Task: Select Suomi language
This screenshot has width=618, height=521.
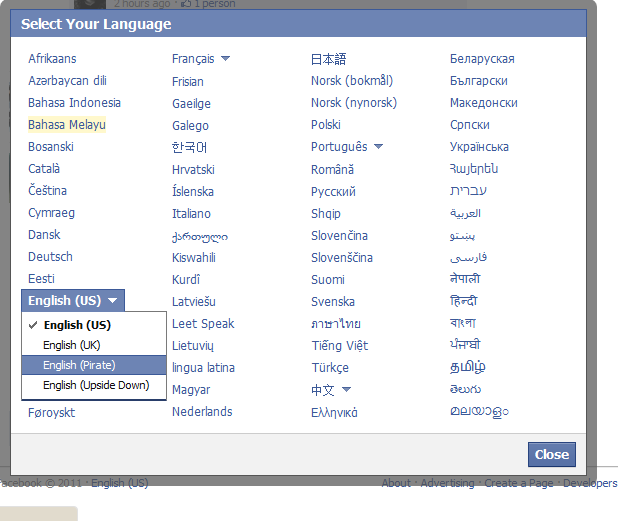Action: coord(328,280)
